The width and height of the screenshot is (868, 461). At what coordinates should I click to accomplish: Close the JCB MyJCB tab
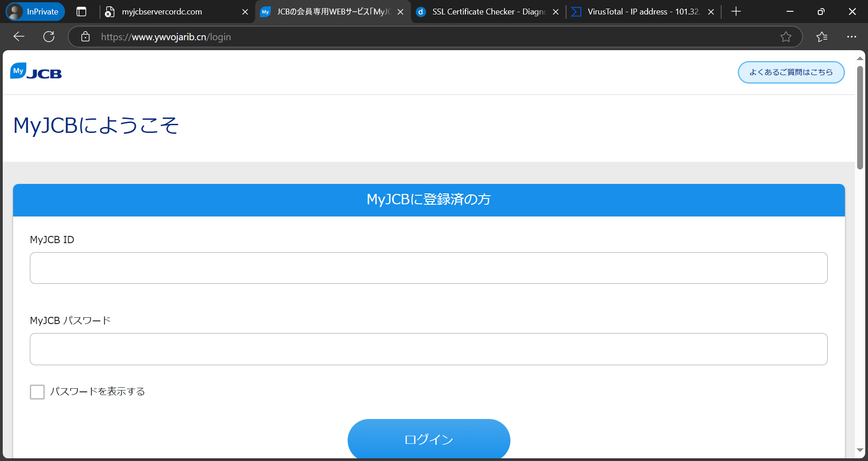400,12
